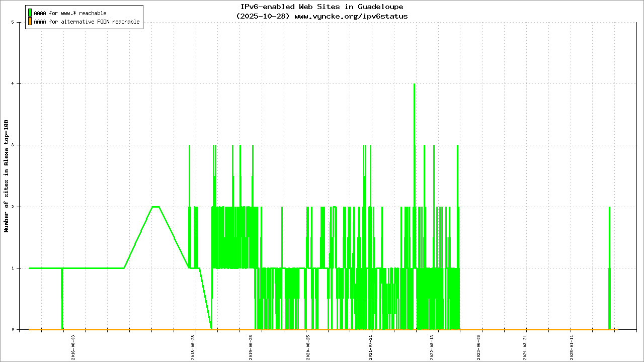Click the 2021-07-21 date label
Viewport: 644px width, 362px height.
(371, 347)
